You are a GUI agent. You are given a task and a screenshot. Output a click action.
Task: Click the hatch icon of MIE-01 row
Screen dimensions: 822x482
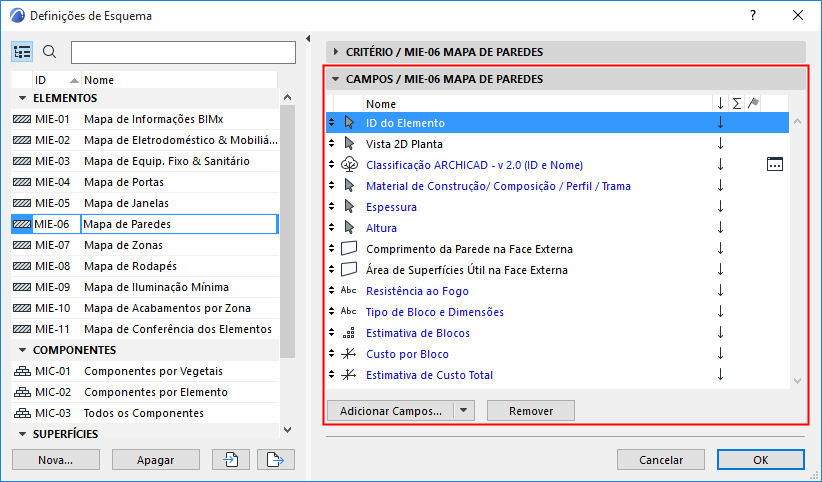(x=22, y=119)
